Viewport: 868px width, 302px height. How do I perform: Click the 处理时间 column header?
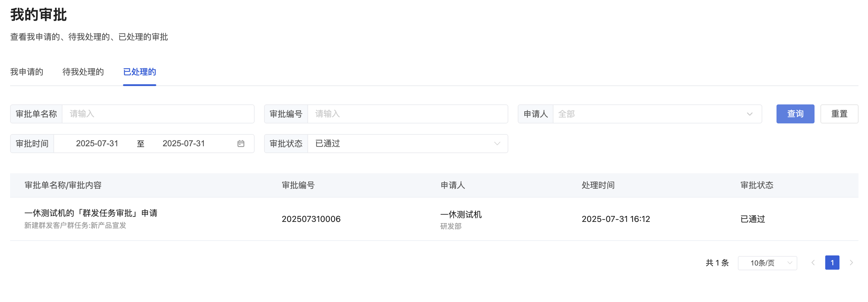pos(598,185)
